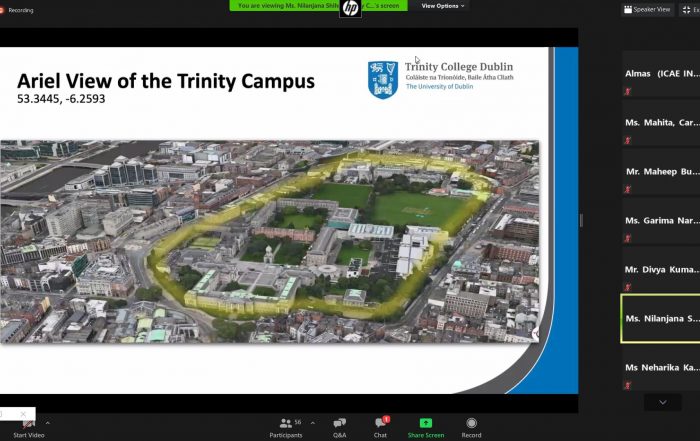
Task: Select the Ms. Garima Nar... participant tile
Action: (x=661, y=221)
